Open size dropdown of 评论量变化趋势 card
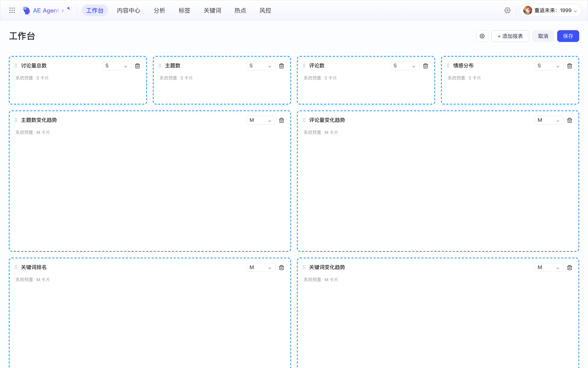The height and width of the screenshot is (368, 588). [549, 120]
